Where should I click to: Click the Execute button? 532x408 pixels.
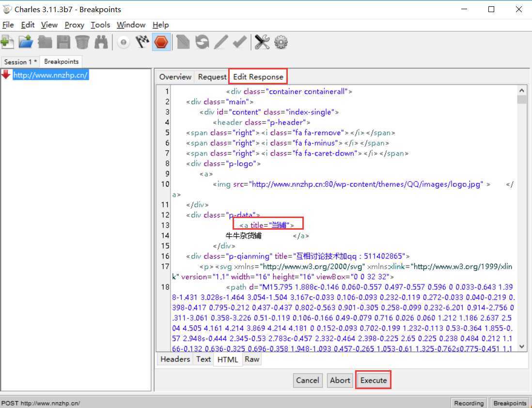(x=373, y=380)
